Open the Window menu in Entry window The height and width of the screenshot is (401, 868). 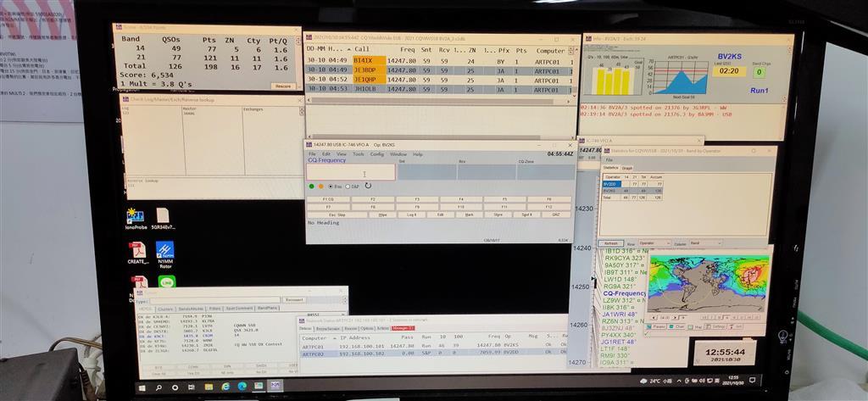point(398,154)
